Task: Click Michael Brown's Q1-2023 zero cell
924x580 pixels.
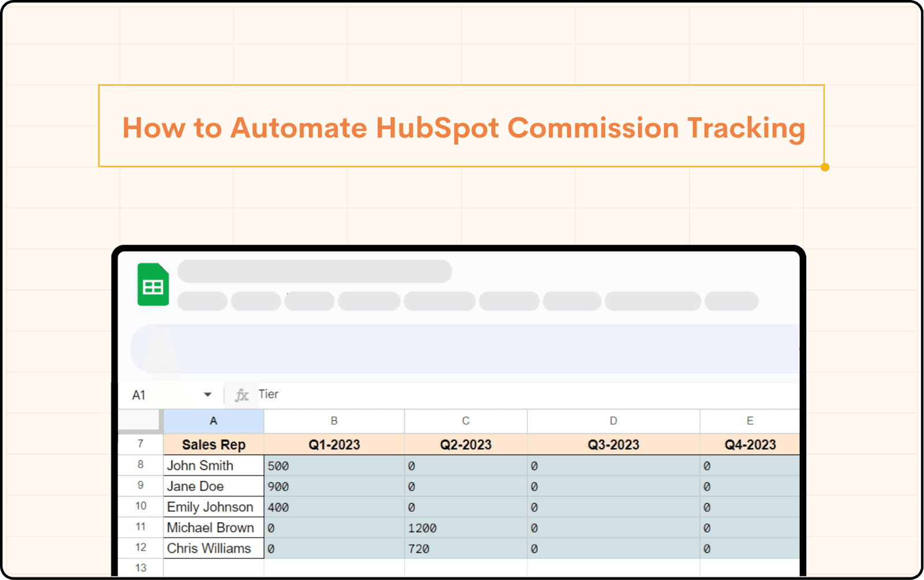Action: (334, 528)
